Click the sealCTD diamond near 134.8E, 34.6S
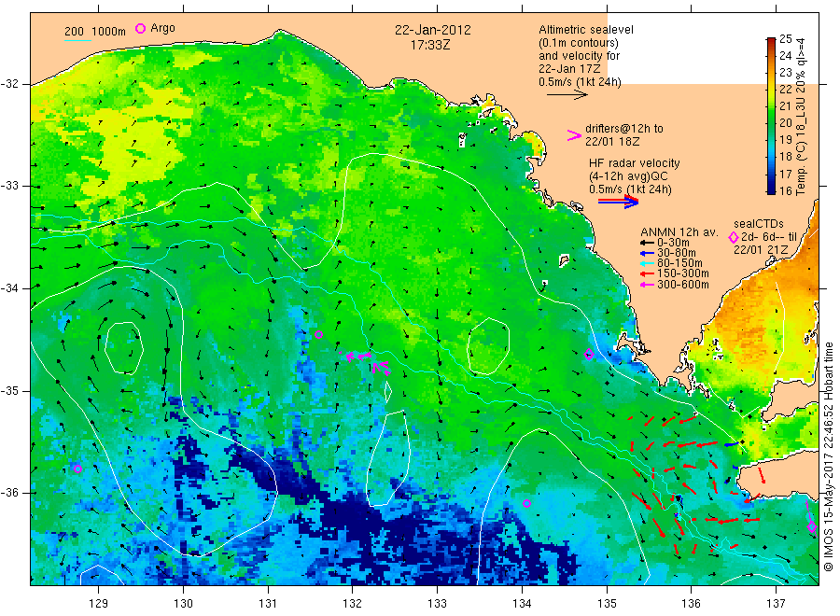The width and height of the screenshot is (840, 616). click(x=589, y=354)
